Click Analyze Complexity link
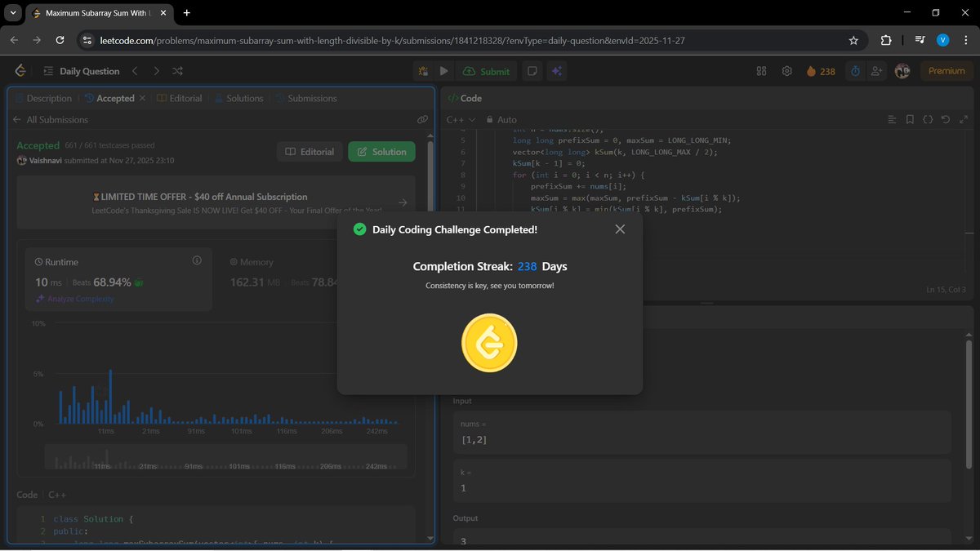 pyautogui.click(x=74, y=299)
